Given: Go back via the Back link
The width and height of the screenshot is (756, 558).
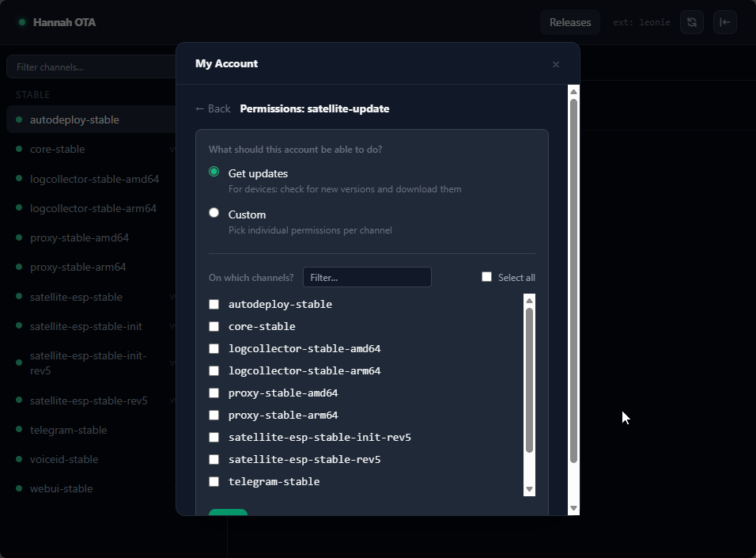Looking at the screenshot, I should click(213, 108).
